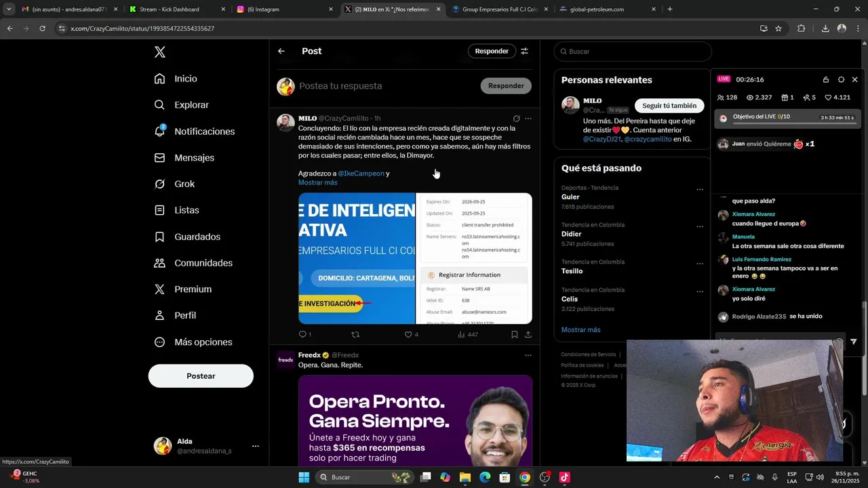Open Guardados bookmarks in the sidebar

pyautogui.click(x=187, y=237)
